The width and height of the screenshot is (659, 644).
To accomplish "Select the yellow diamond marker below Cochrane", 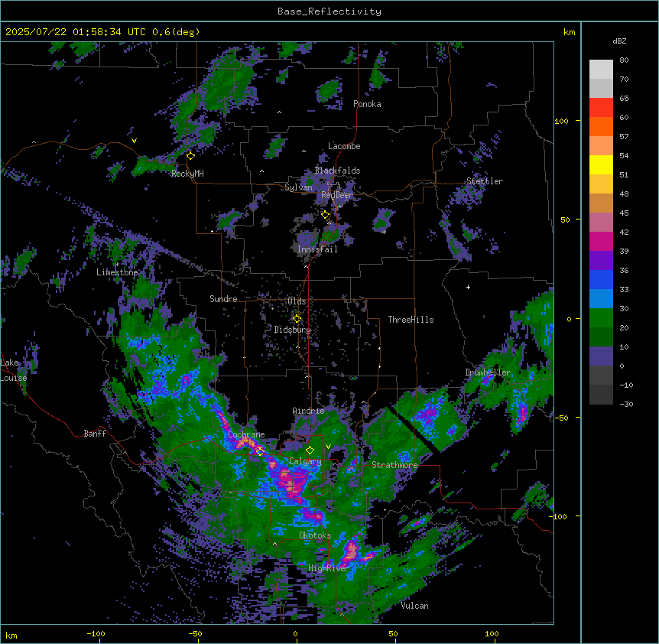I will point(260,451).
